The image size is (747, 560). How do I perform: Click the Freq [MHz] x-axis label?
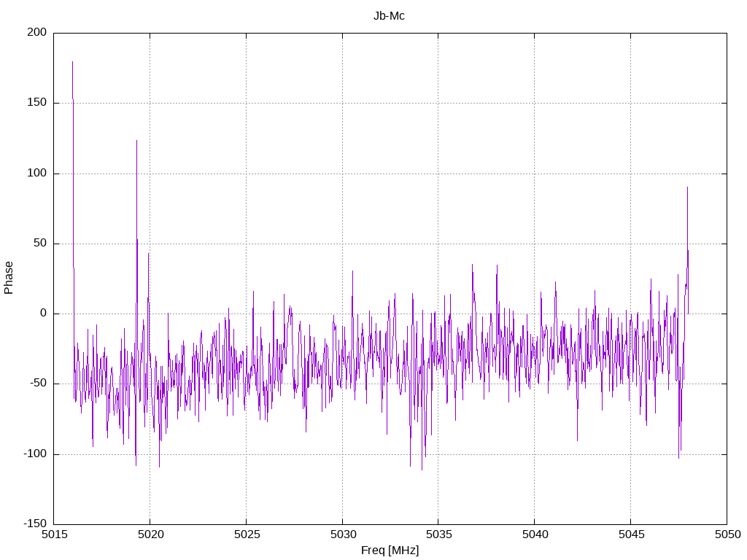click(390, 550)
